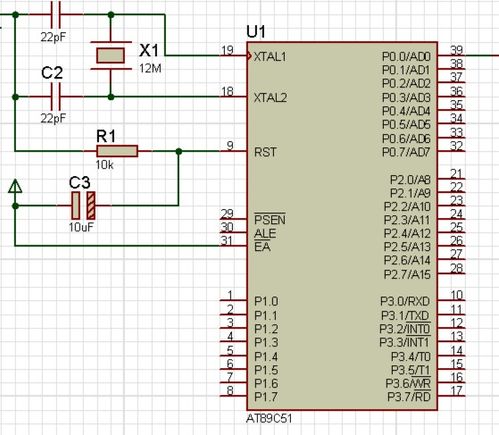Select the X1 crystal component
Screen dimensions: 499x435
111,55
